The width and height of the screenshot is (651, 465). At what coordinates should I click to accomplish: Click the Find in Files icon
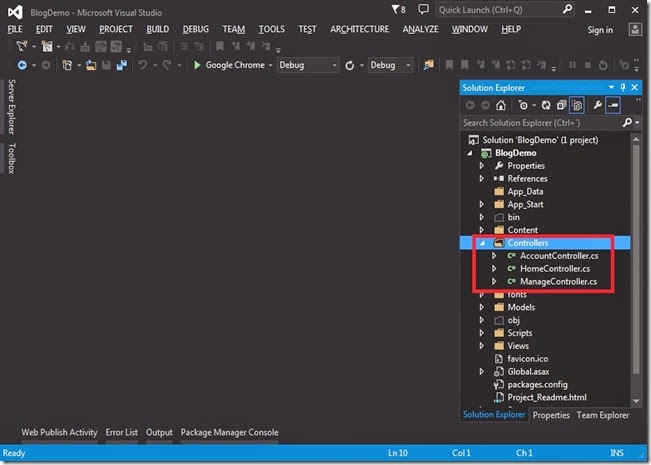428,65
